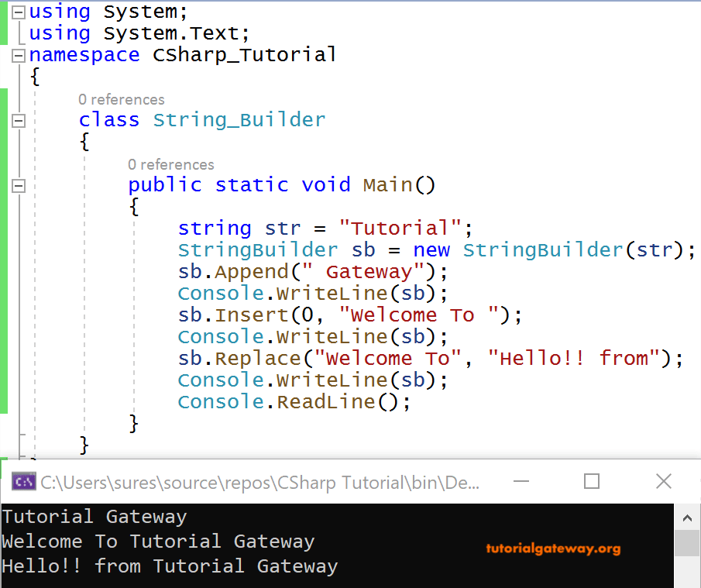This screenshot has height=588, width=701.
Task: Collapse the String_Builder class body
Action: click(18, 120)
